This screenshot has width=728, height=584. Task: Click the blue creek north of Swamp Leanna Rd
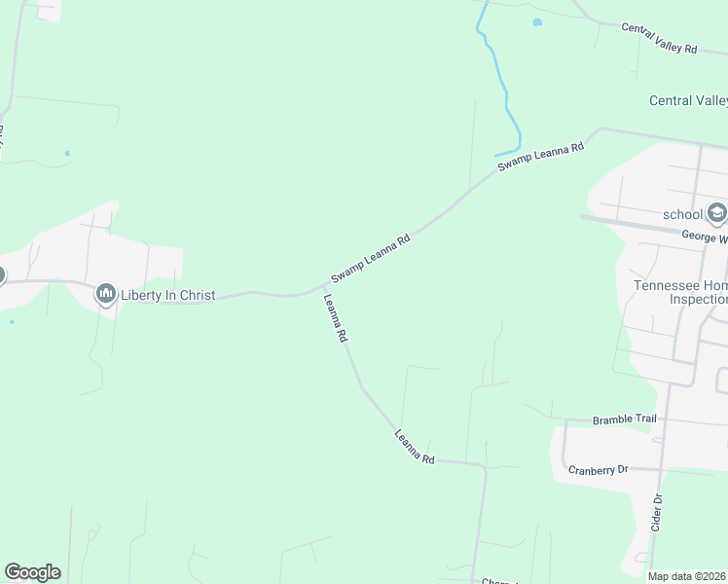tap(499, 79)
